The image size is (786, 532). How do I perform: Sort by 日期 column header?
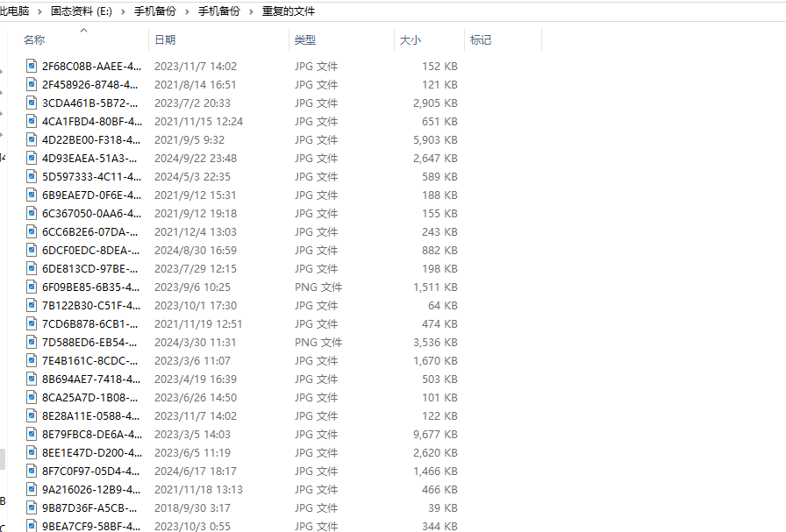165,39
